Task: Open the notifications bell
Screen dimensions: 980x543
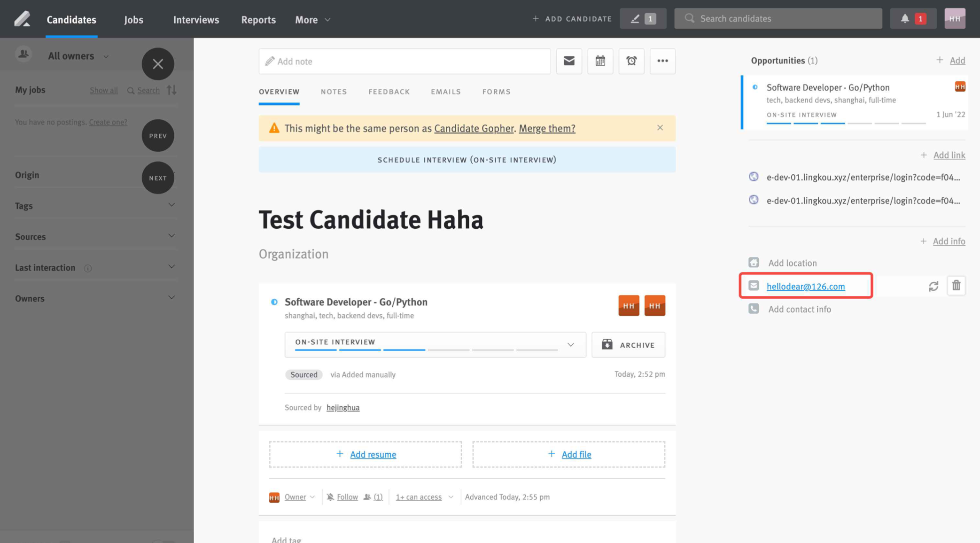Action: tap(913, 19)
